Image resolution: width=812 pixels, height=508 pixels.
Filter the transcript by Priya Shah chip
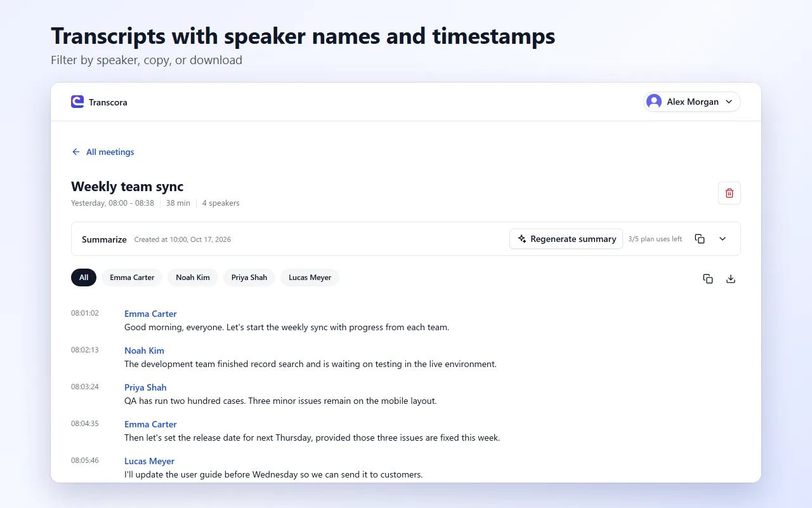coord(249,277)
